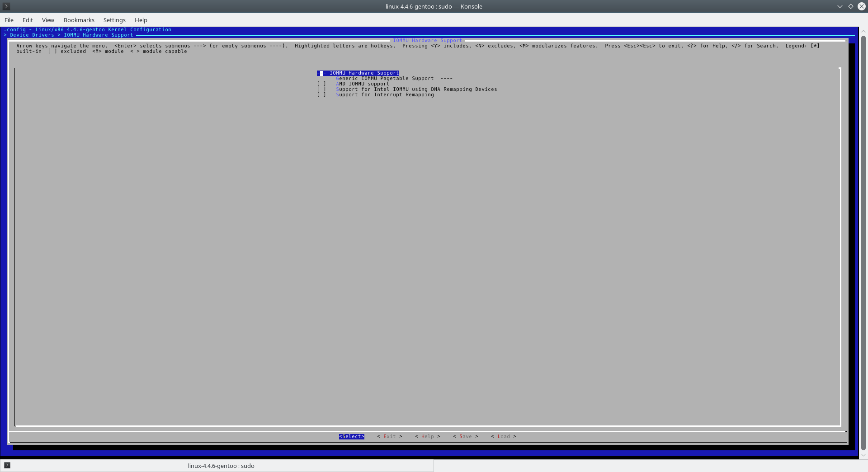Viewport: 868px width, 472px height.
Task: Open the Edit menu
Action: click(x=28, y=20)
